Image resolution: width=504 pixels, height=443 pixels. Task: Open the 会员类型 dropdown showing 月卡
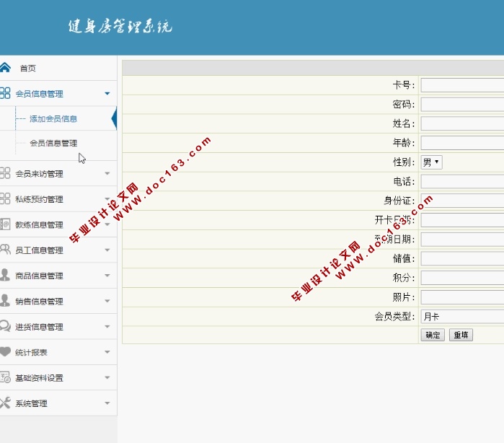tap(462, 317)
